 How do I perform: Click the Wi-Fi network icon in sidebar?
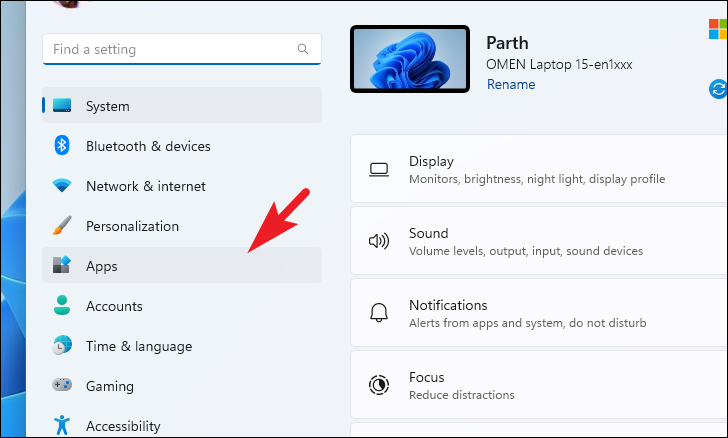(62, 185)
